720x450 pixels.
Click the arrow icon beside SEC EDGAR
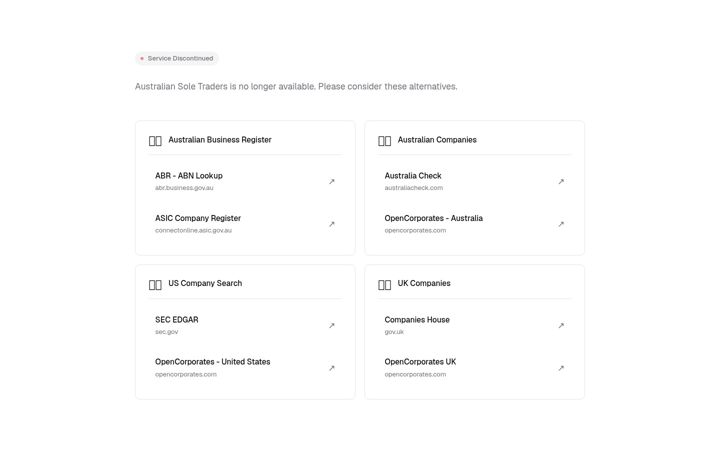332,326
